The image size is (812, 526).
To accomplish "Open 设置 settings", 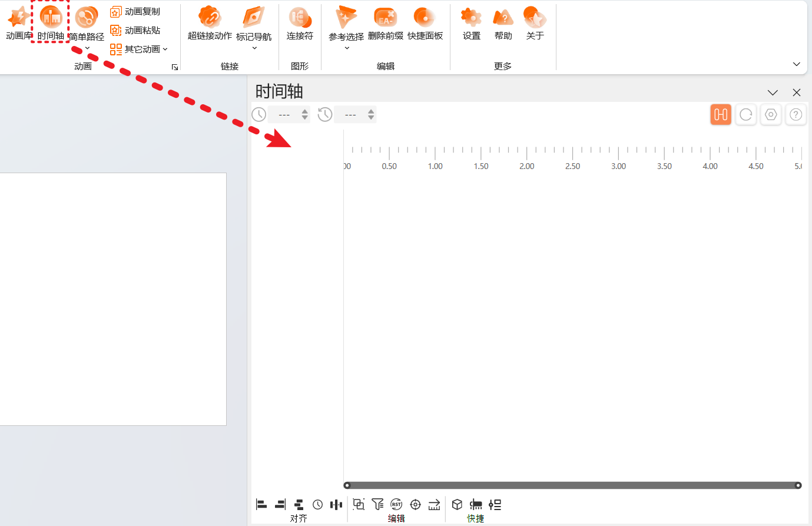I will click(x=471, y=22).
